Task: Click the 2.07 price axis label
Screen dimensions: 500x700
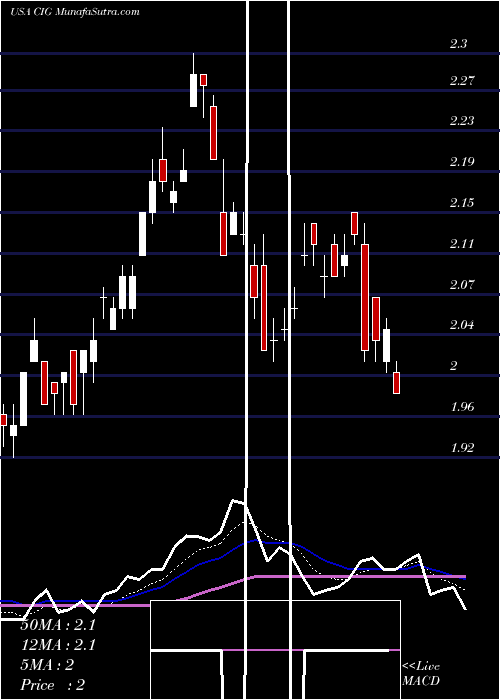Action: pos(462,284)
